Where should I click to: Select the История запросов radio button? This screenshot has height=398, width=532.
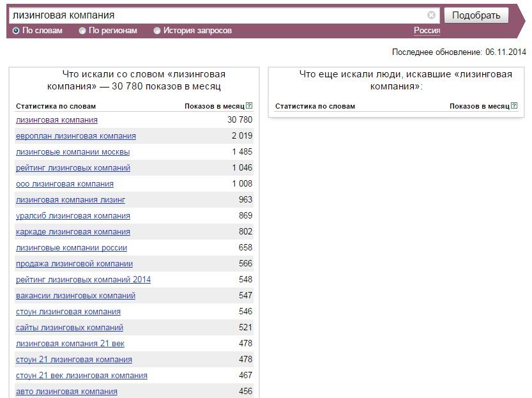(x=156, y=31)
